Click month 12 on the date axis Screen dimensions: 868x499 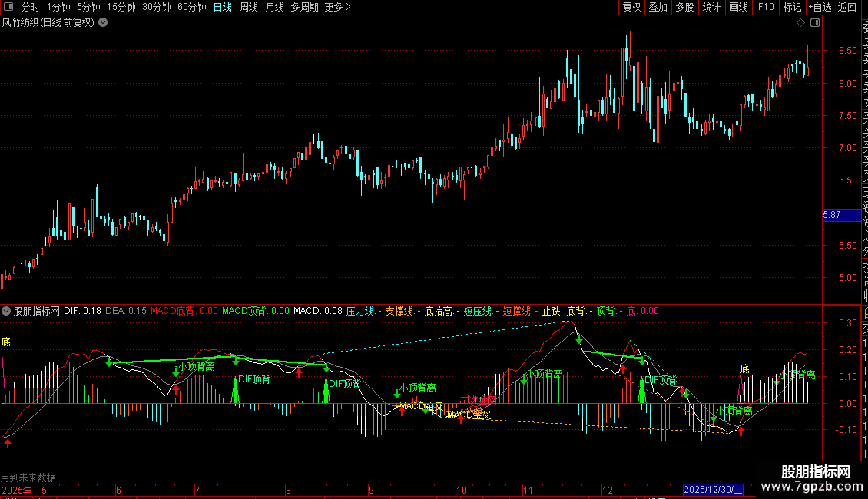(x=608, y=490)
